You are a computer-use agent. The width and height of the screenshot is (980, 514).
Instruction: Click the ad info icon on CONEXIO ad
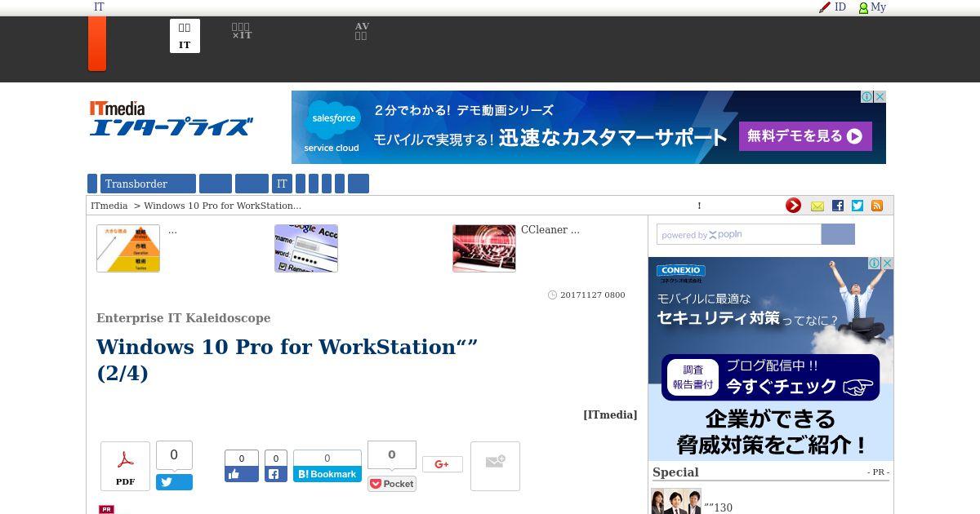click(x=875, y=264)
